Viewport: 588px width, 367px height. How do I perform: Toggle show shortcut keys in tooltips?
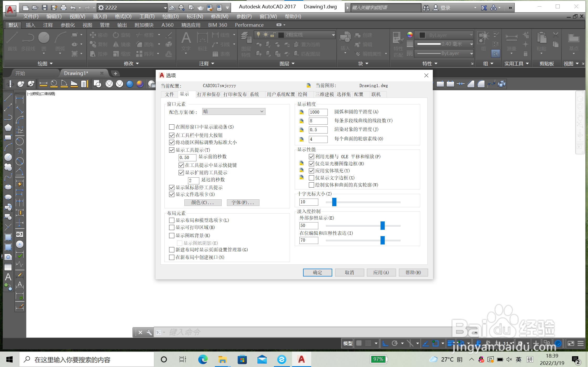[x=181, y=165]
